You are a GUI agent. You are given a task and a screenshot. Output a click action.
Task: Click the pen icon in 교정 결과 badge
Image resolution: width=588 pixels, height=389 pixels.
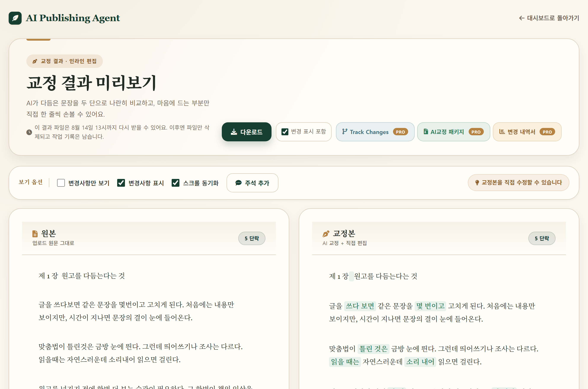point(35,61)
